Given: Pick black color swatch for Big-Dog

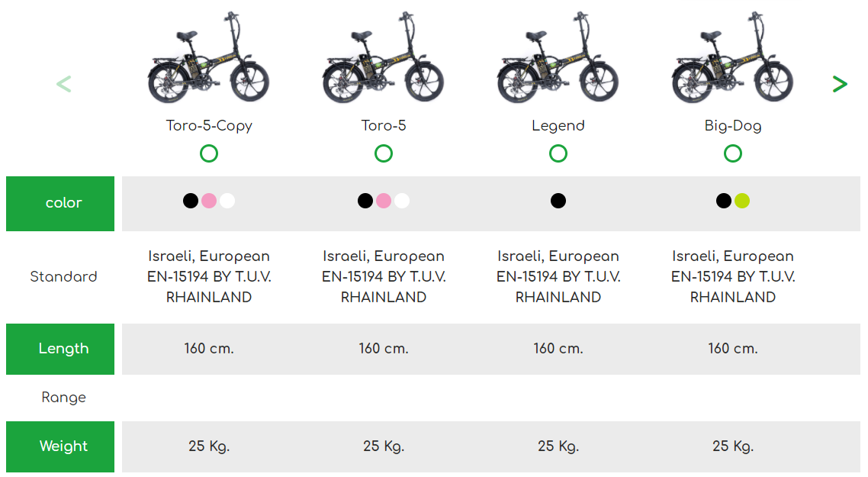Looking at the screenshot, I should 724,201.
